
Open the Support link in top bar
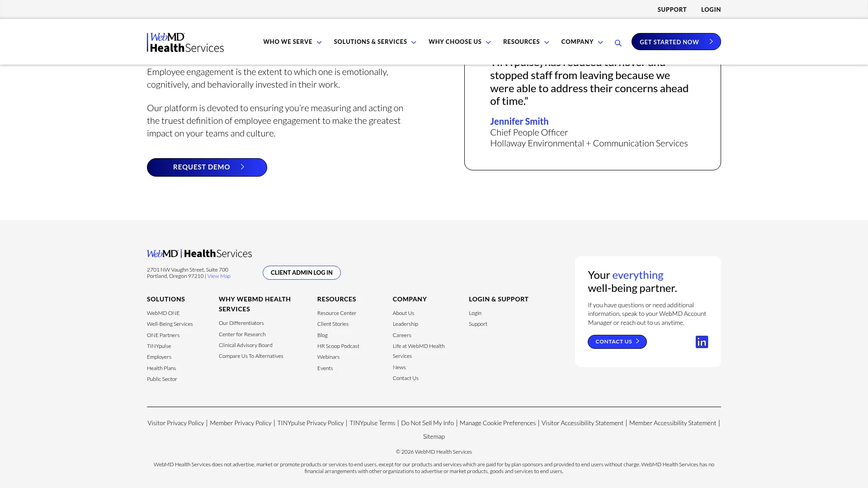[672, 9]
